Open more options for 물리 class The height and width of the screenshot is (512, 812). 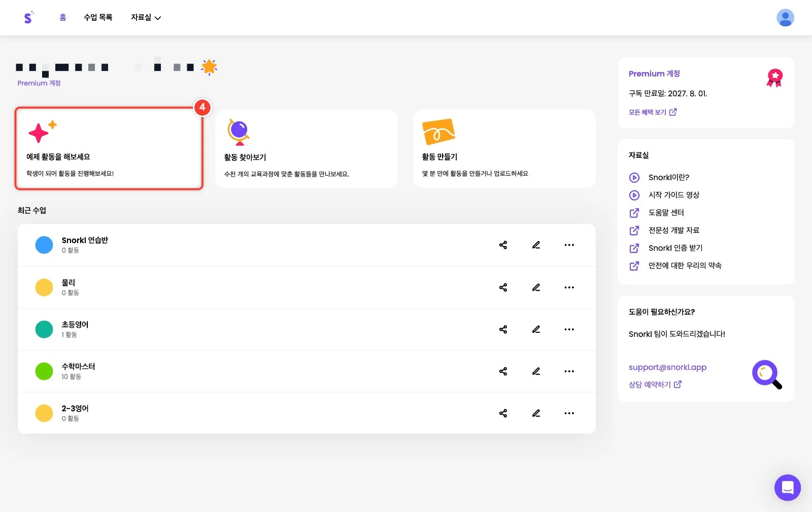click(x=569, y=288)
